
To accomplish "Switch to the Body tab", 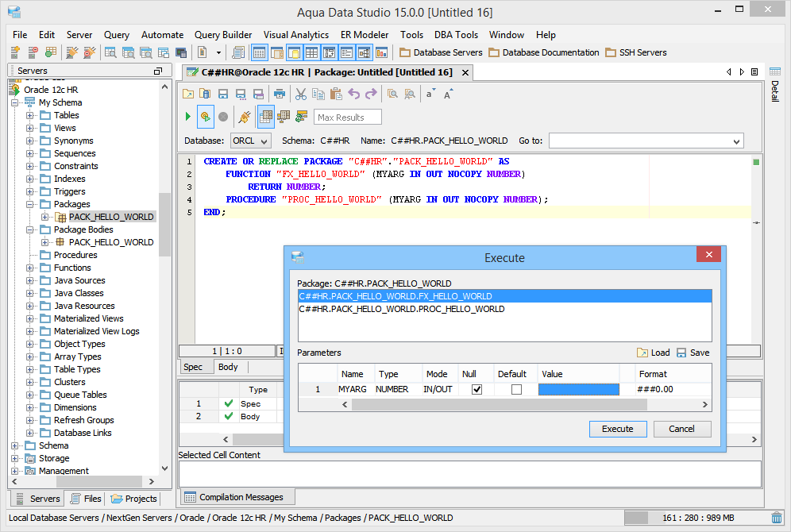I will pos(228,367).
